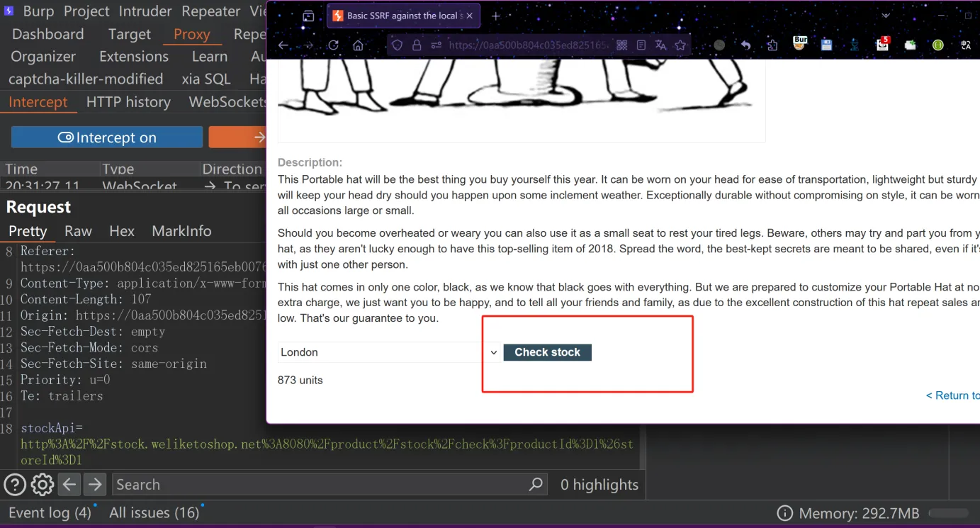Switch to the Raw view tab
Image resolution: width=980 pixels, height=528 pixels.
(x=78, y=231)
